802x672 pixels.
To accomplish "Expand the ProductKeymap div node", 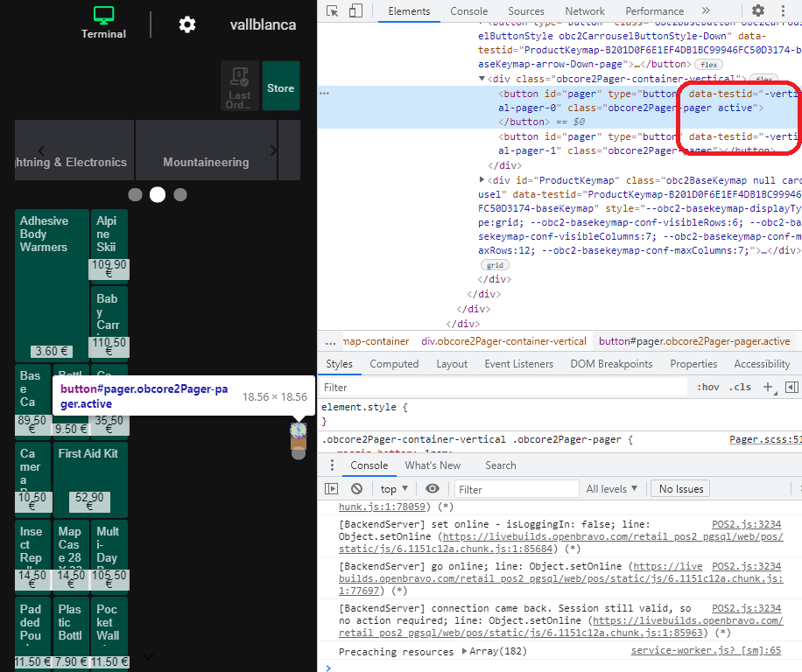I will pos(483,179).
